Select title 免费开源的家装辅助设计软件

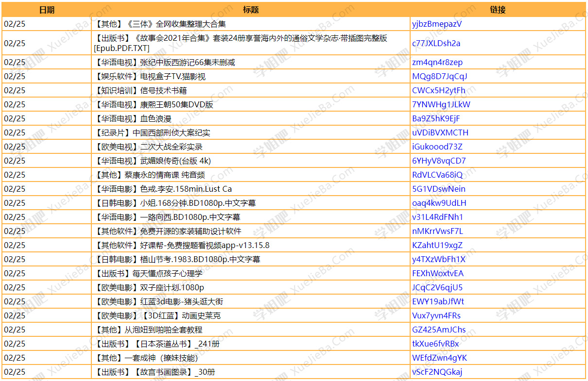[191, 231]
